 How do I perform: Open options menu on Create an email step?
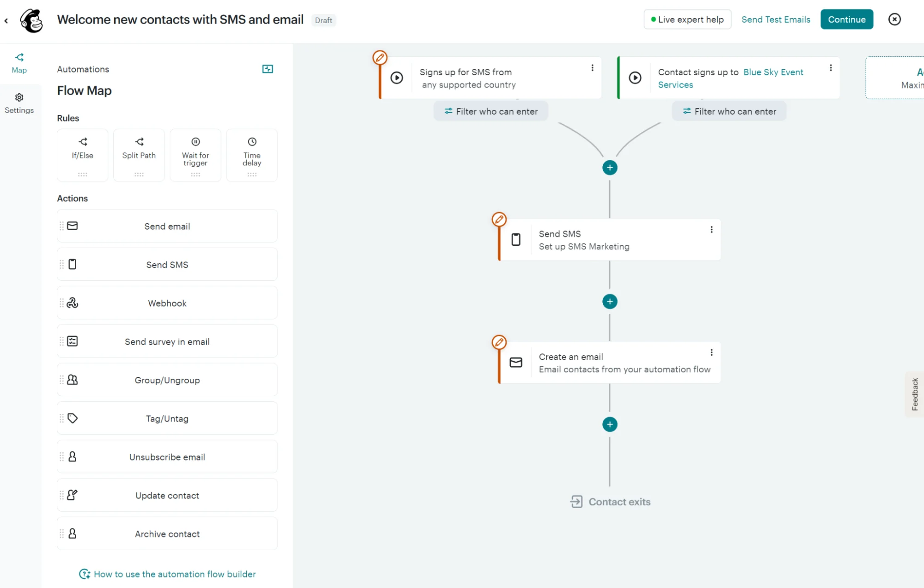tap(711, 352)
